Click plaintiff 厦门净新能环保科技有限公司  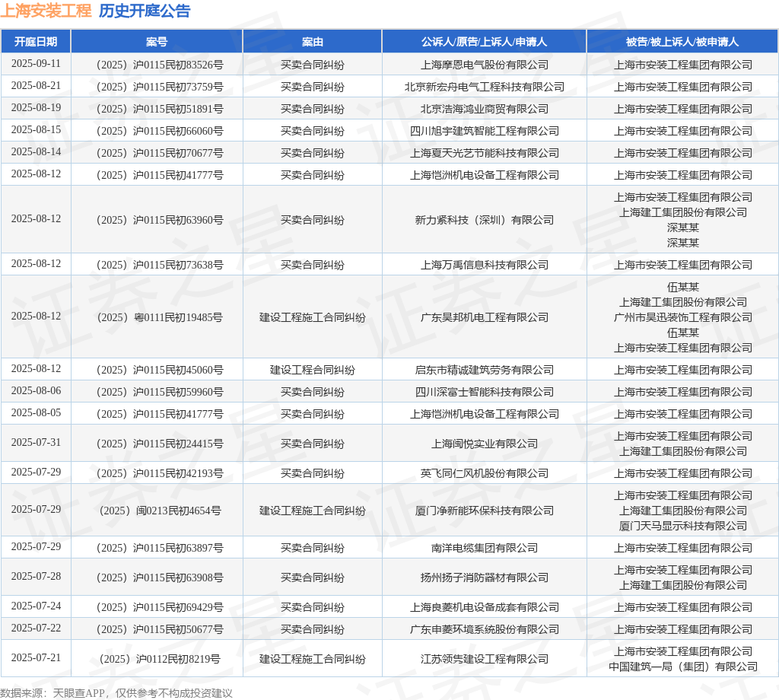[485, 511]
